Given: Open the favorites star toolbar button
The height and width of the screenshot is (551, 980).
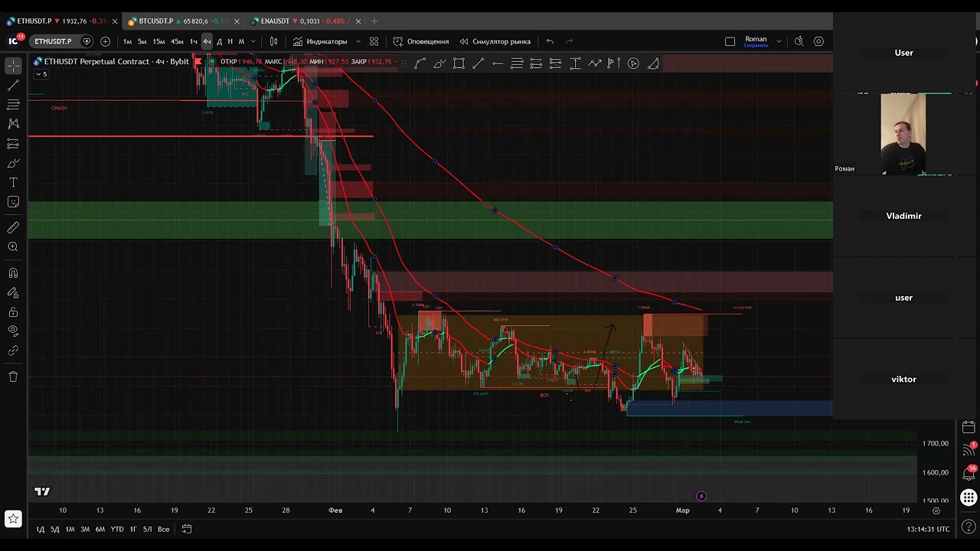Looking at the screenshot, I should [x=13, y=519].
